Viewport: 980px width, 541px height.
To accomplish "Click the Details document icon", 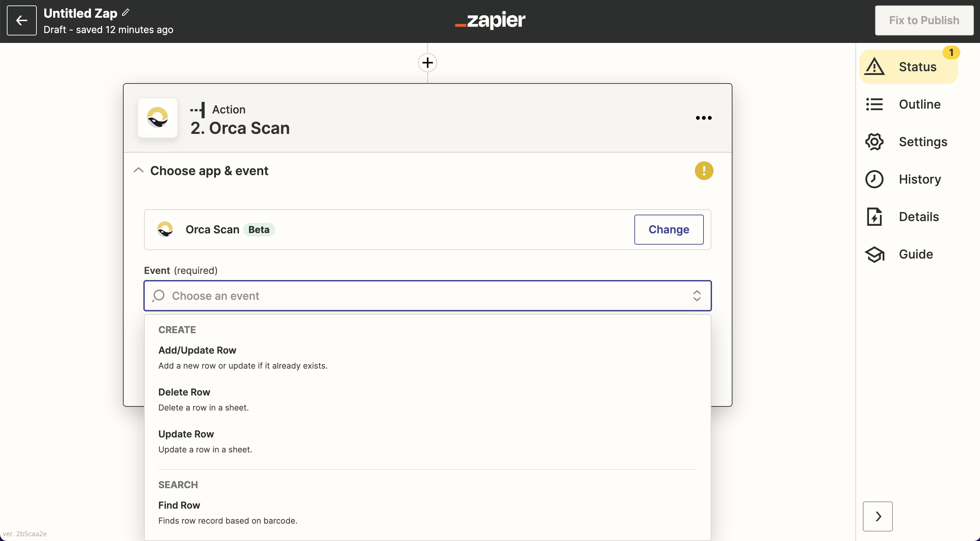I will click(875, 216).
